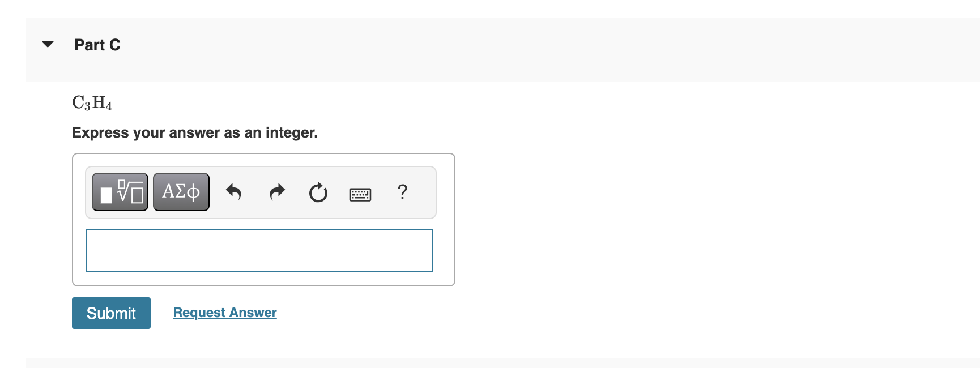980x368 pixels.
Task: Open equation editor help via question mark
Action: pos(402,192)
